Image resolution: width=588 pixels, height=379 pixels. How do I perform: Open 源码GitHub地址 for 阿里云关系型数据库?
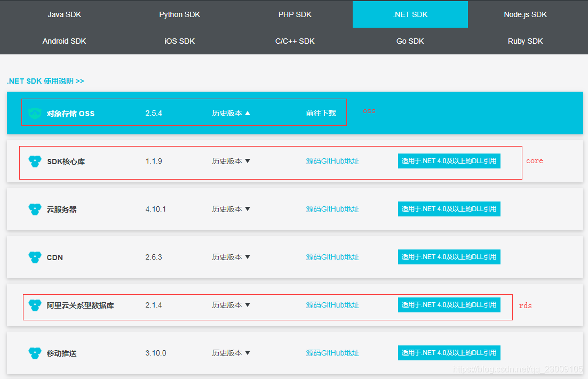332,305
